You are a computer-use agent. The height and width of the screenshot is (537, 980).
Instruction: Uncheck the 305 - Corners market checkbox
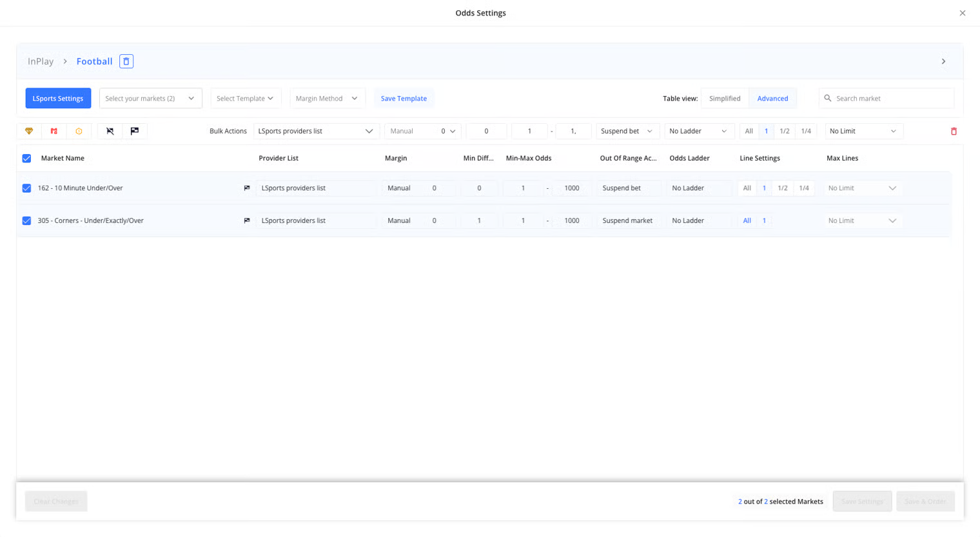point(26,220)
